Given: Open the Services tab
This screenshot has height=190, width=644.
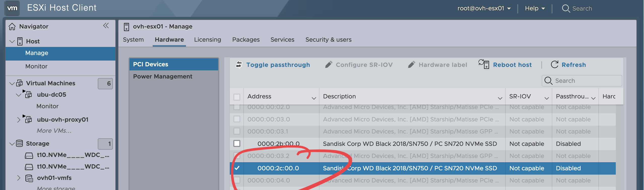Looking at the screenshot, I should (282, 40).
